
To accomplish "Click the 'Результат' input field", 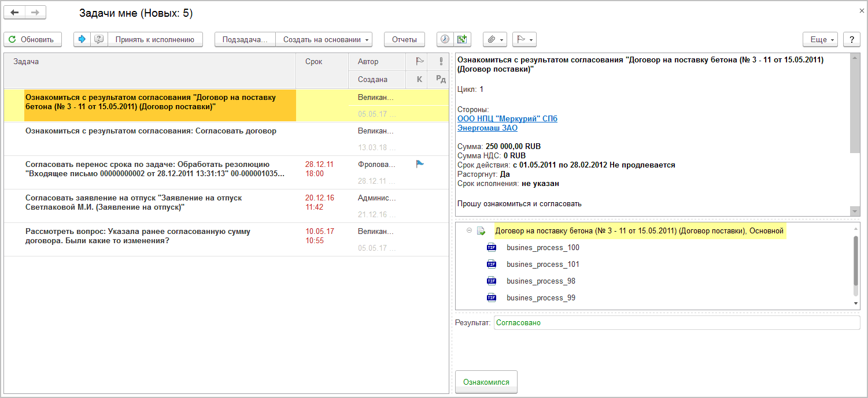I will pos(676,323).
